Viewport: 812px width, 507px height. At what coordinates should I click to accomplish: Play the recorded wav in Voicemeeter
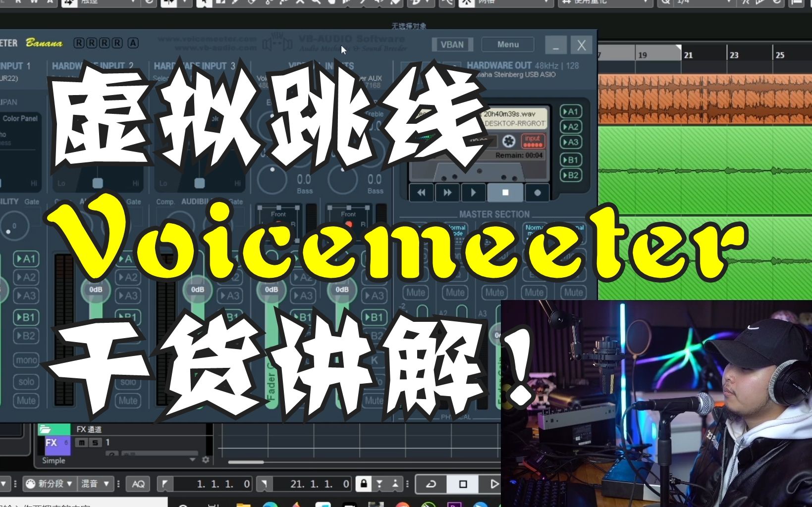click(473, 193)
